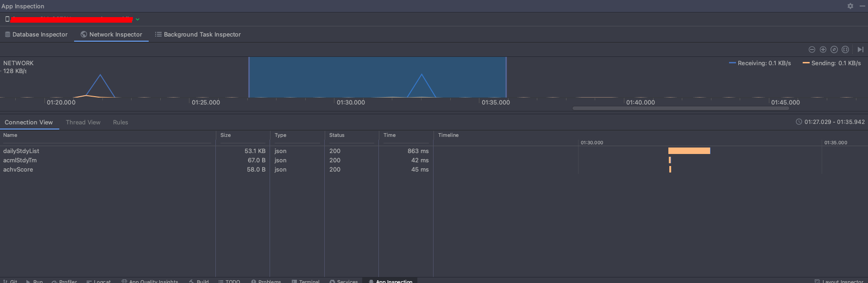The width and height of the screenshot is (868, 283).
Task: Open the Services tool window
Action: tap(344, 281)
